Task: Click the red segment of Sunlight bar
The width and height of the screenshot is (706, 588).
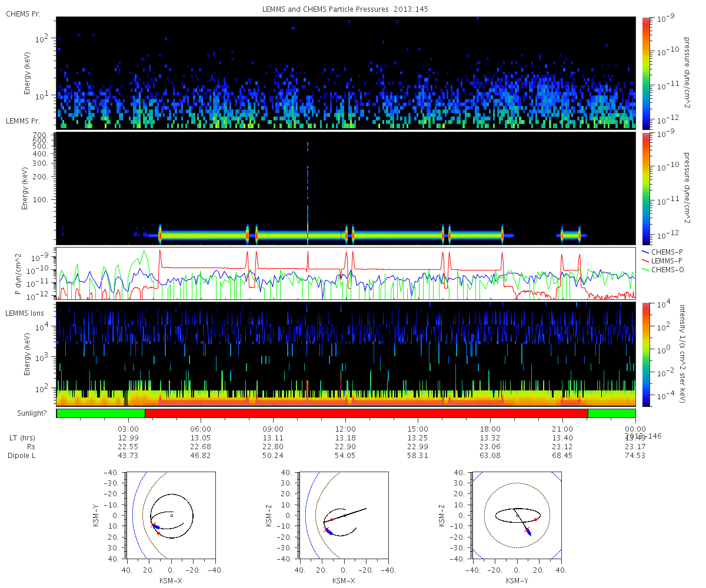Action: coord(366,413)
